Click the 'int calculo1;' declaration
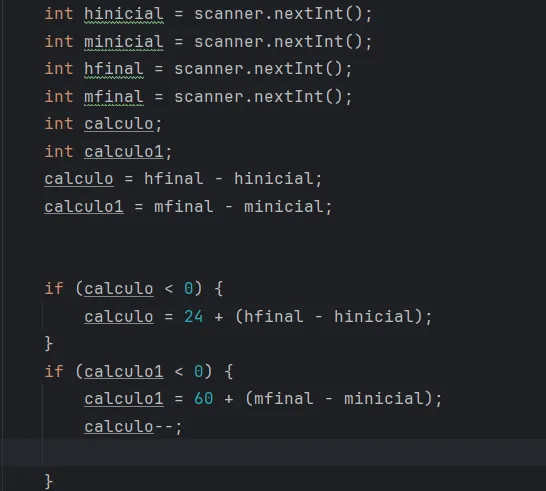 108,152
